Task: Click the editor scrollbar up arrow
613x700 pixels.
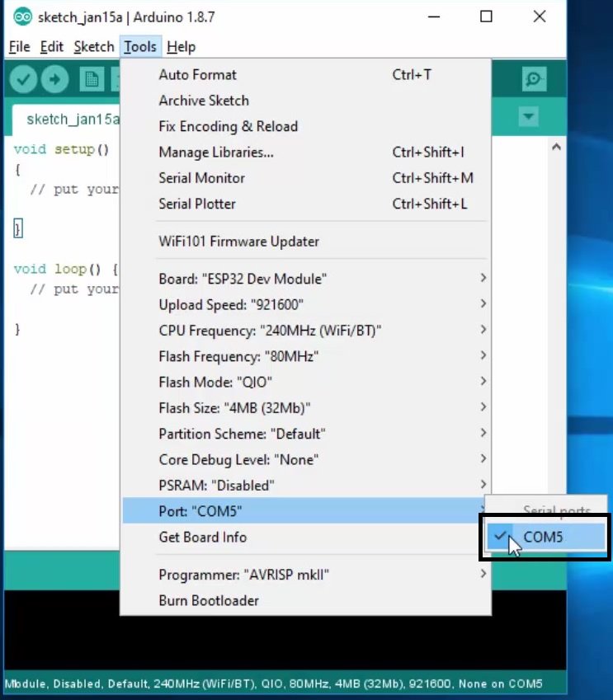Action: (556, 147)
